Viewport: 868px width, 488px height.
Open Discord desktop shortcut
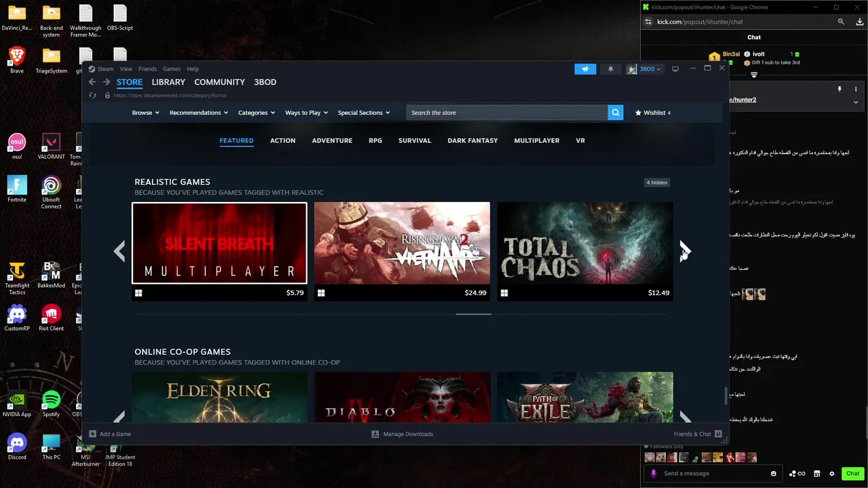[x=17, y=447]
